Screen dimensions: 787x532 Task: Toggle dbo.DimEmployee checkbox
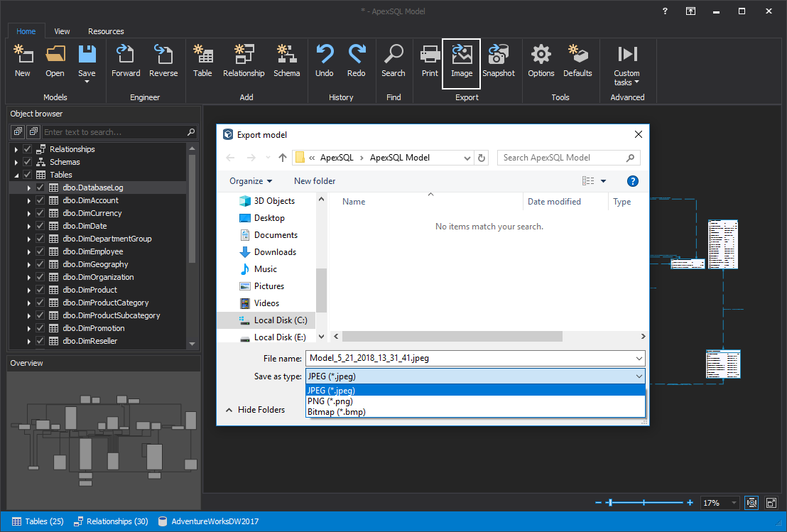pos(40,251)
